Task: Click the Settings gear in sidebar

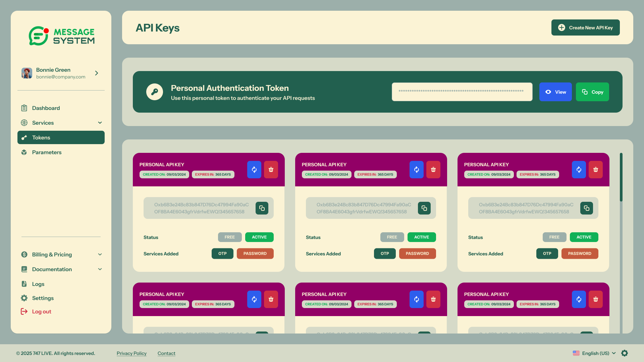Action: (x=24, y=298)
